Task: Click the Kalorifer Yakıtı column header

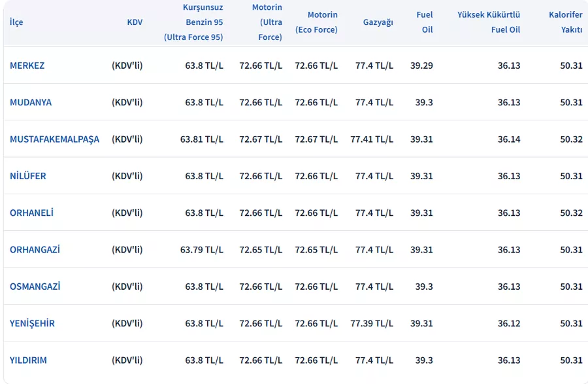Action: click(x=566, y=22)
